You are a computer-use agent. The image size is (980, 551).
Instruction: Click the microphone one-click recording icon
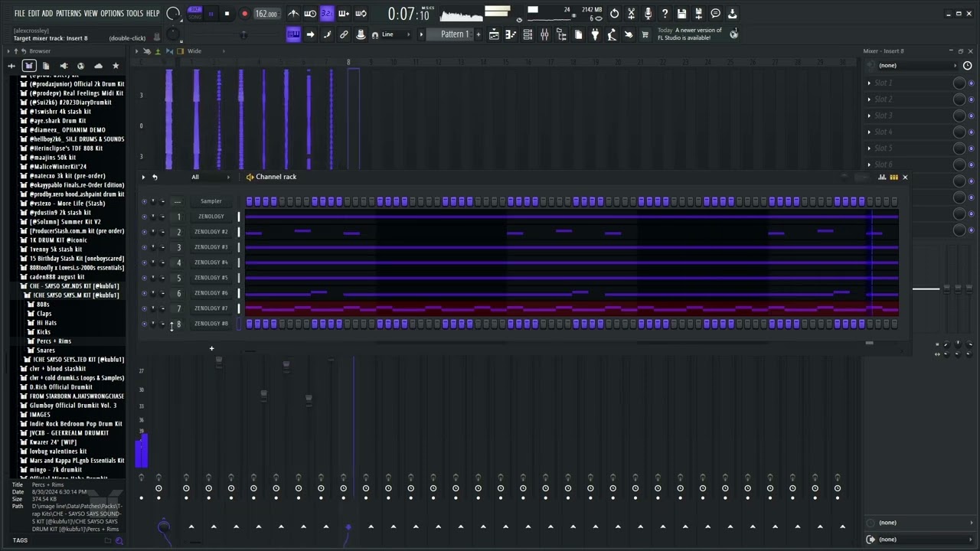[x=648, y=13]
